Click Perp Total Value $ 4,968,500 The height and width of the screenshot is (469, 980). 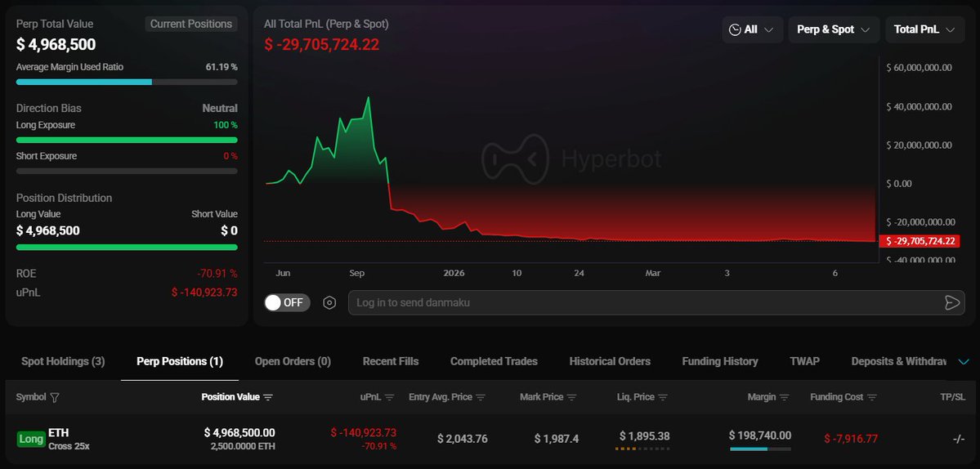click(56, 44)
